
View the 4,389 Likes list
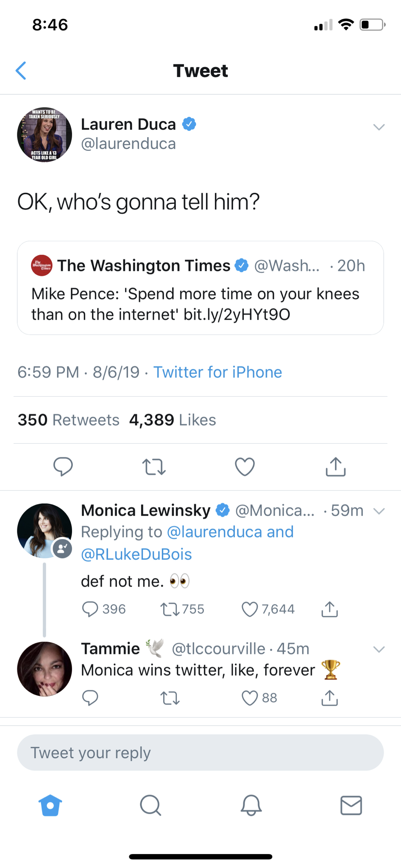173,420
